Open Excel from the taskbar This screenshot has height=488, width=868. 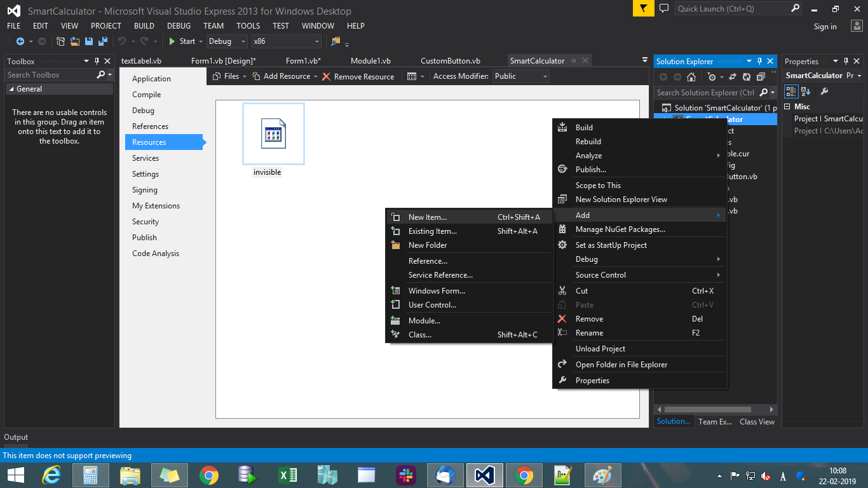pos(288,475)
